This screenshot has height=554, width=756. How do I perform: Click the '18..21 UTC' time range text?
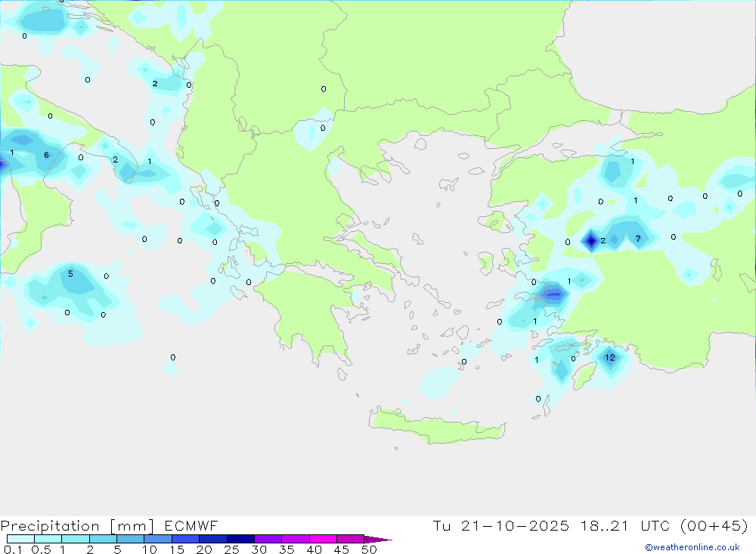pyautogui.click(x=625, y=525)
